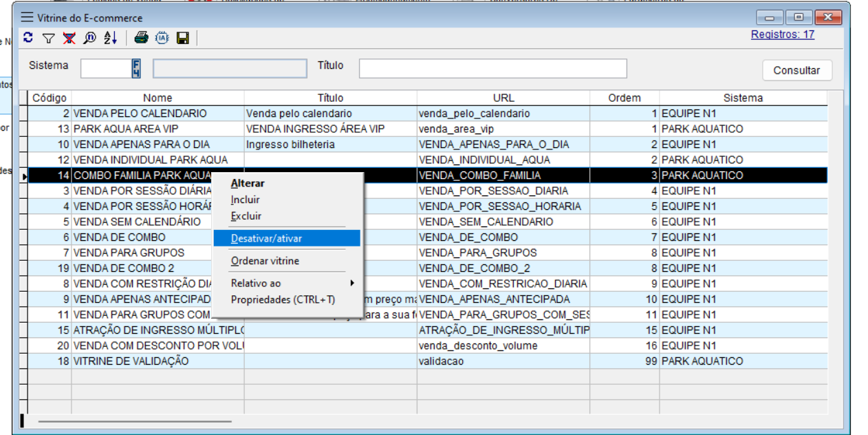Sort records with the A-Z icon

(111, 38)
